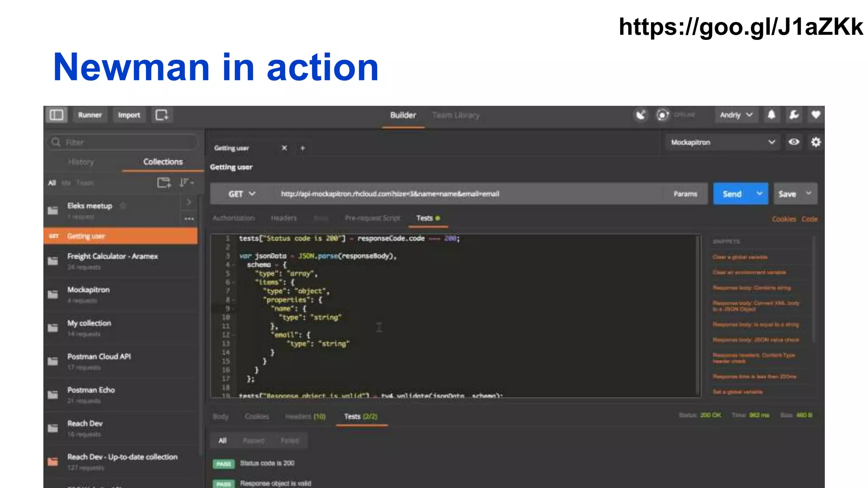Open the GET method dropdown
This screenshot has height=488, width=868.
(242, 194)
